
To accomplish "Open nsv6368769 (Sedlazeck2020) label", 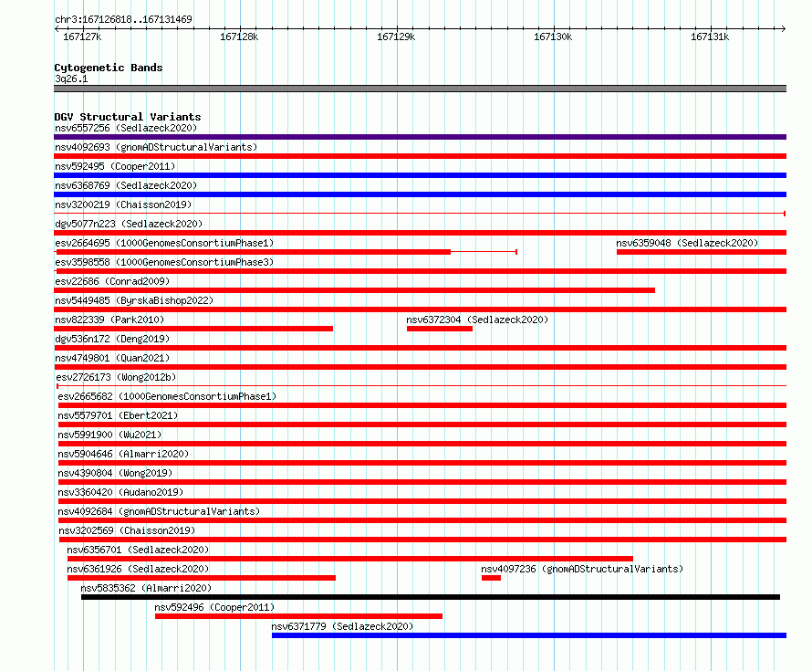I will (126, 185).
